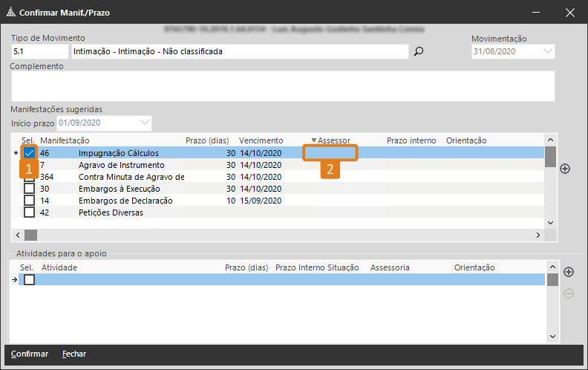Screen dimensions: 588x370
Task: Click the Fechar button
Action: click(x=74, y=354)
